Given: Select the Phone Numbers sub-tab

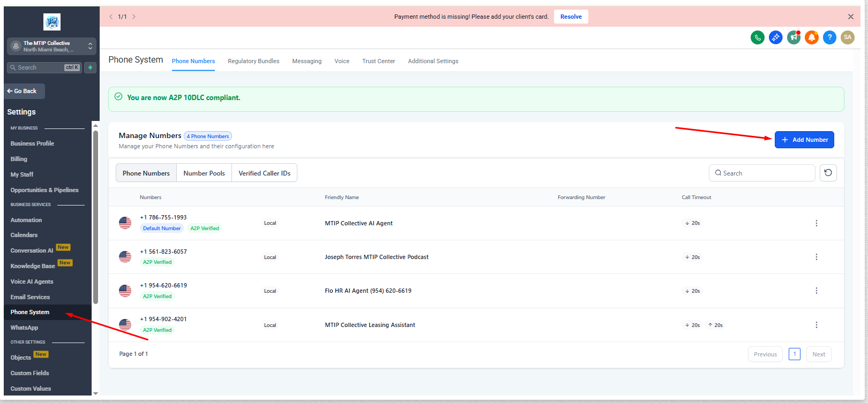Looking at the screenshot, I should pyautogui.click(x=146, y=173).
